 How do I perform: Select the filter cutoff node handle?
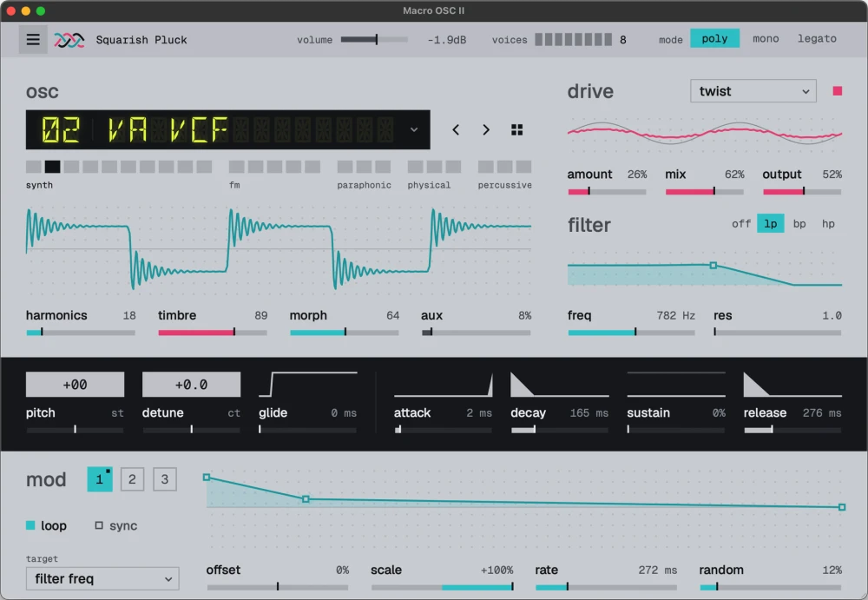point(713,266)
